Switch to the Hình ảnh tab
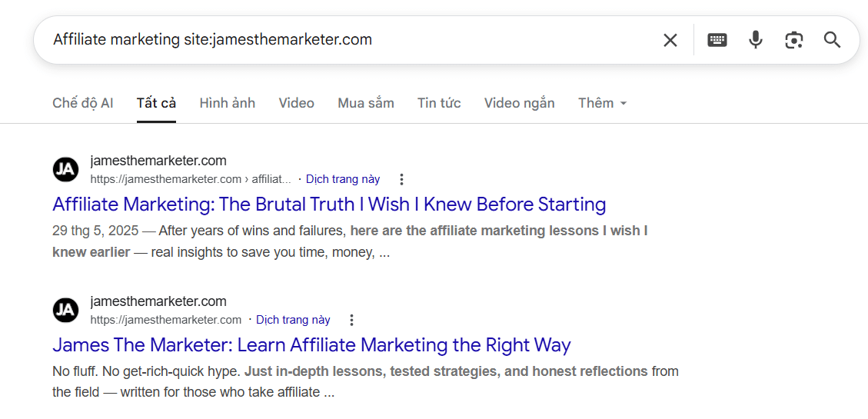 pos(227,103)
